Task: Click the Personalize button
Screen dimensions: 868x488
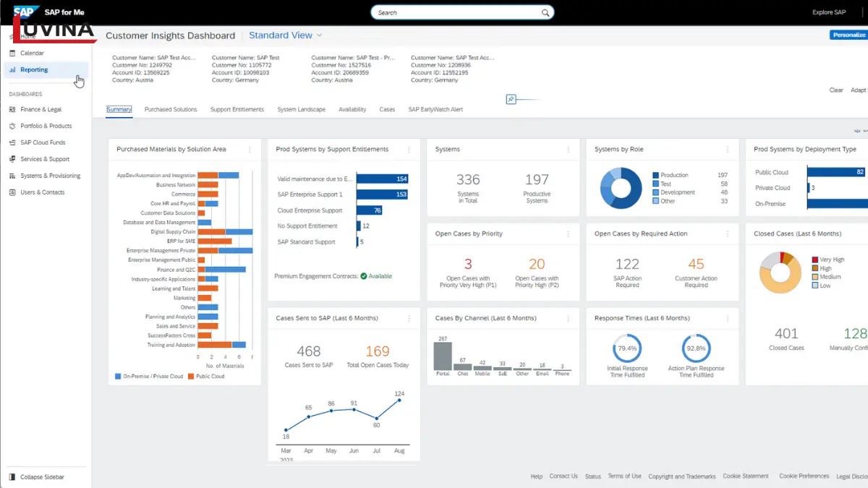Action: point(848,34)
